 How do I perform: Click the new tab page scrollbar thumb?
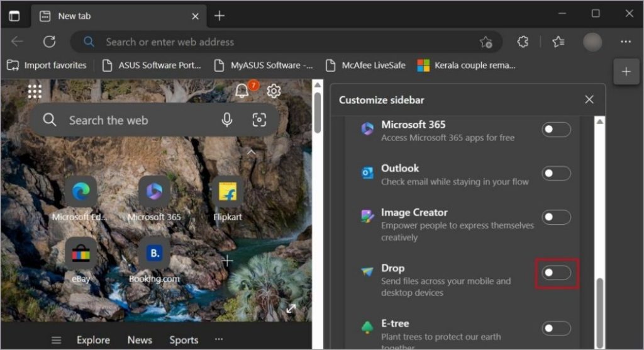317,112
